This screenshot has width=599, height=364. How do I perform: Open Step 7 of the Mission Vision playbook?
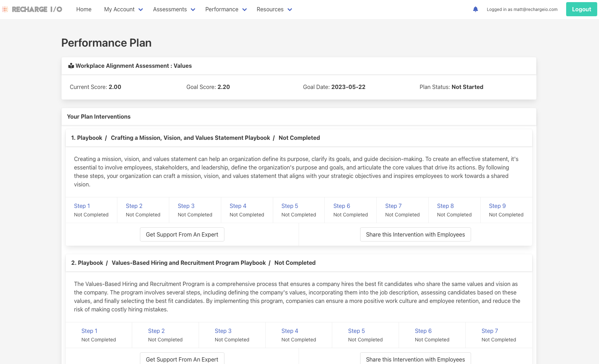pyautogui.click(x=393, y=206)
